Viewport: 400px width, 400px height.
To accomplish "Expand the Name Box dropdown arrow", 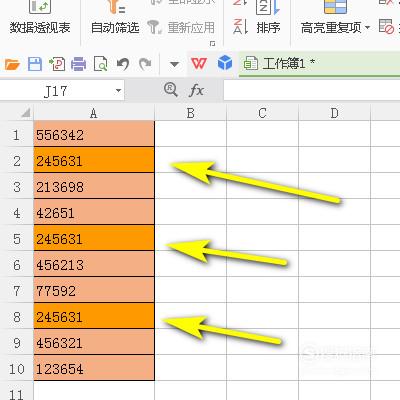I will point(118,90).
